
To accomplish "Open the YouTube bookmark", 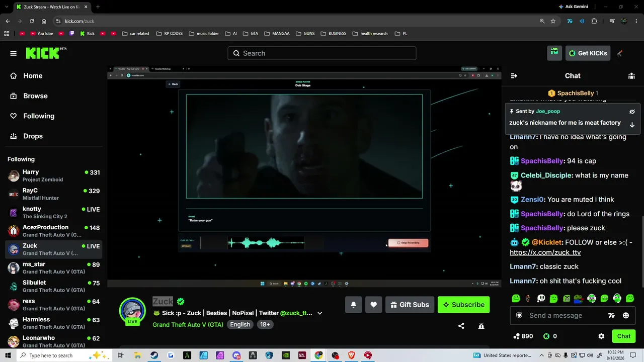I will 41,34.
